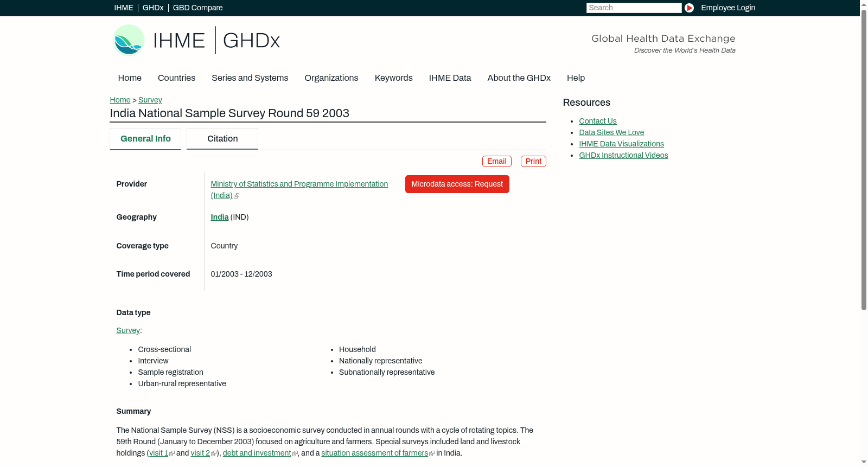This screenshot has width=868, height=467.
Task: Open Ministry of Statistics and Programme Implementation link
Action: click(299, 189)
